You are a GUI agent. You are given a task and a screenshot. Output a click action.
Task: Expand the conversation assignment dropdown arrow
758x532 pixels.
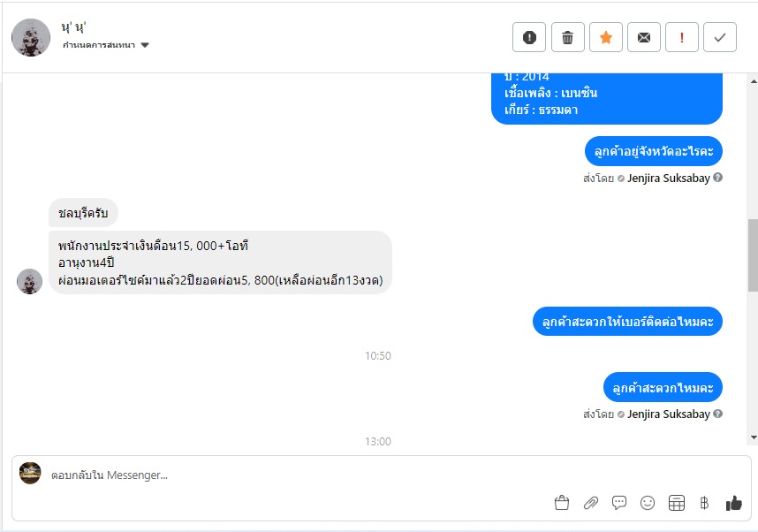pyautogui.click(x=145, y=45)
